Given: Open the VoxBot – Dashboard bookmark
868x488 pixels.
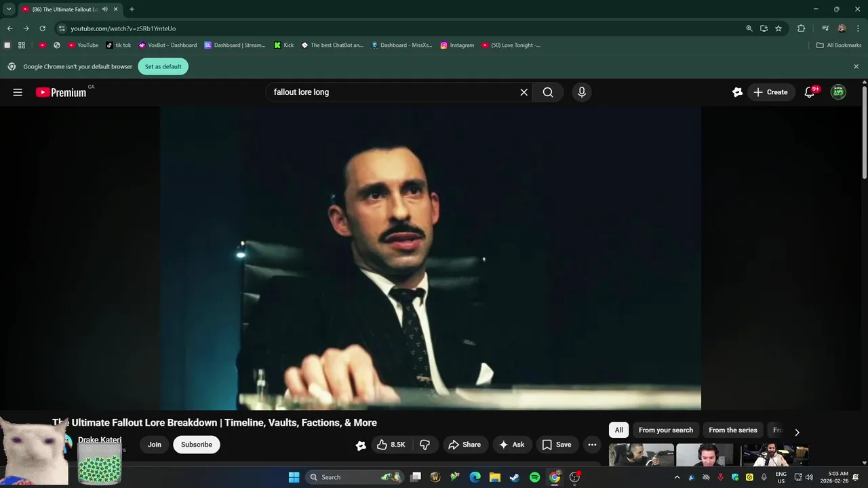Looking at the screenshot, I should click(167, 45).
